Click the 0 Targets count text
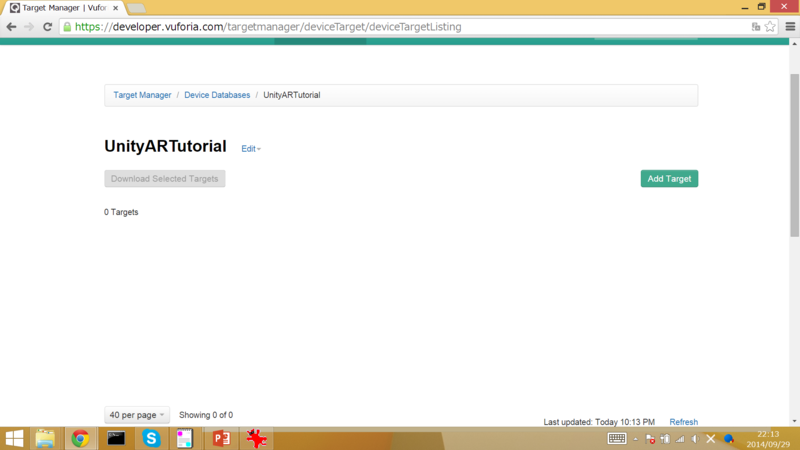 (x=121, y=212)
